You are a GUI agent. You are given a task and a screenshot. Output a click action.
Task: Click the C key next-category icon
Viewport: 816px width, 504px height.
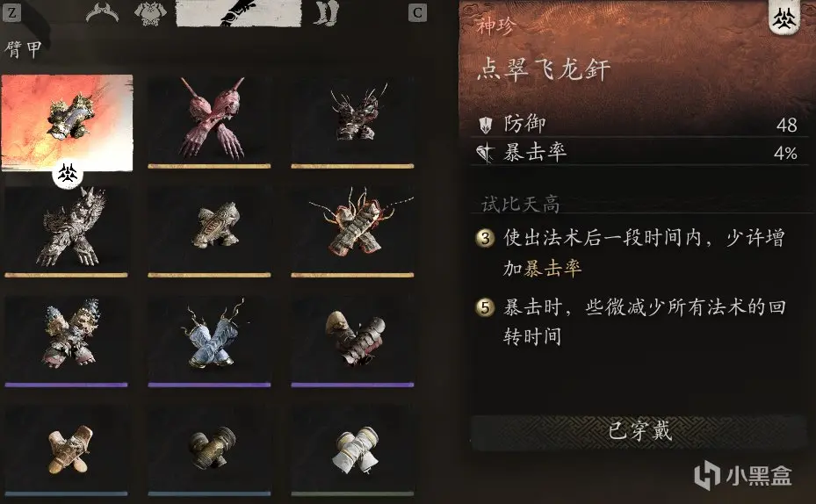pos(417,12)
